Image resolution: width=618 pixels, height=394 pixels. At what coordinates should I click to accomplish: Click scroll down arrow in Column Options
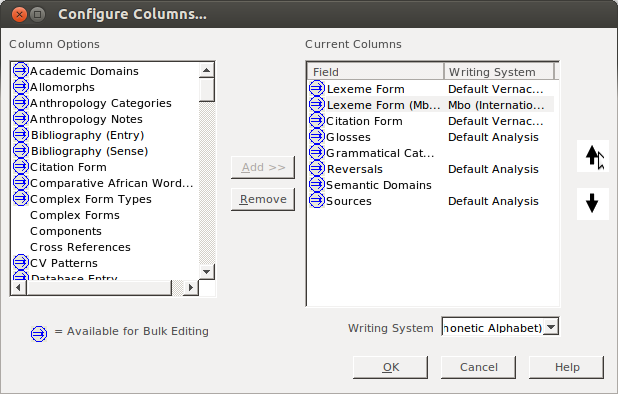click(207, 271)
